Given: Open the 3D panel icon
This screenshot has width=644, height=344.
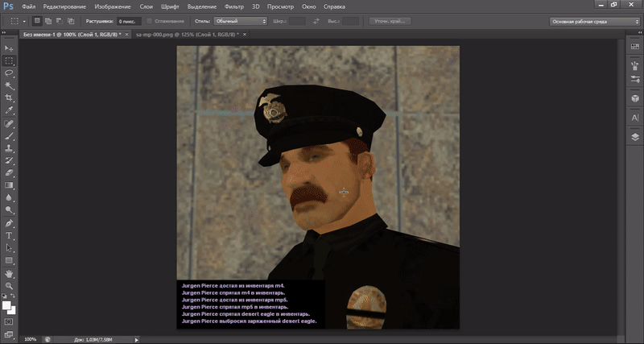Looking at the screenshot, I should (635, 98).
